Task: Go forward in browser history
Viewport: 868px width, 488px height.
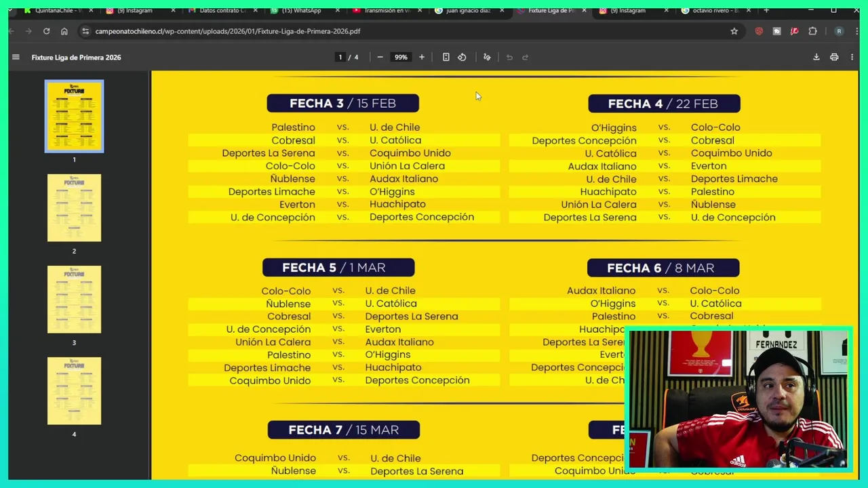Action: tap(28, 31)
